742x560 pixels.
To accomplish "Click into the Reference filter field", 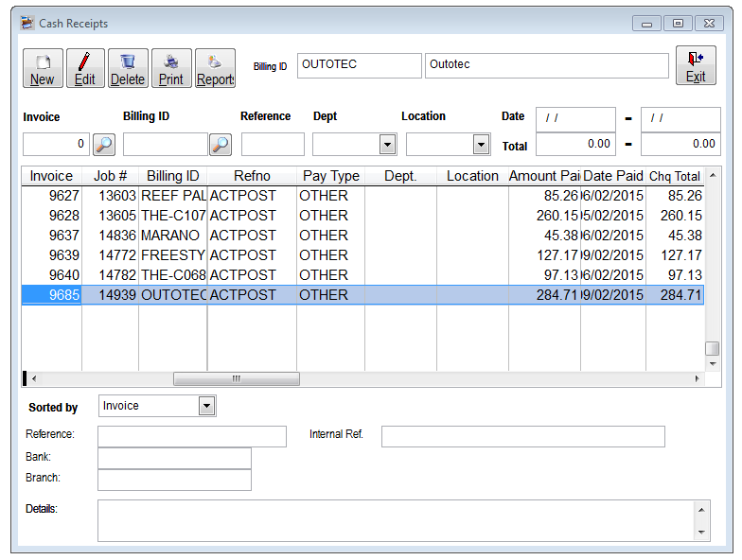I will click(273, 145).
